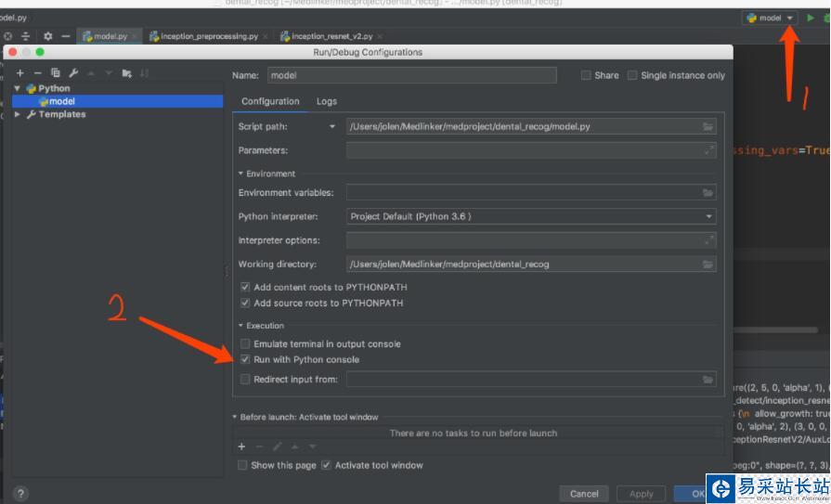
Task: Collapse Before launch section
Action: tap(235, 417)
